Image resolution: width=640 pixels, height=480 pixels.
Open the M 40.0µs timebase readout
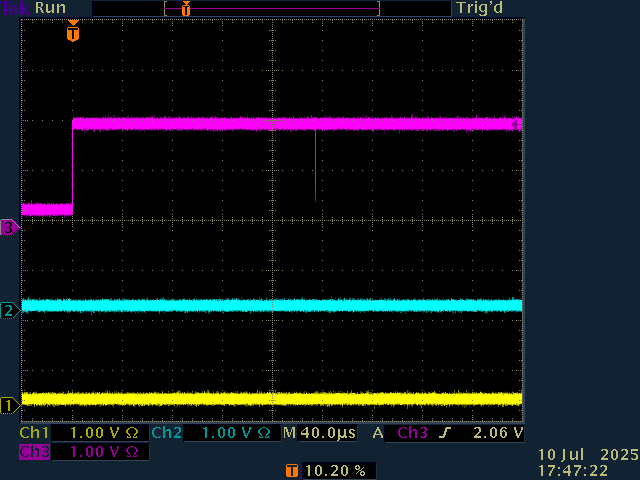(x=320, y=434)
